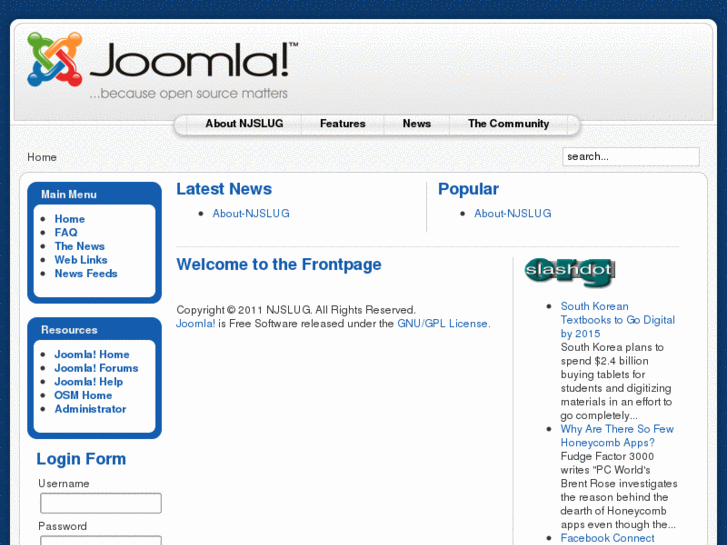Visit Joomla! Home resource link
727x545 pixels.
pos(92,354)
